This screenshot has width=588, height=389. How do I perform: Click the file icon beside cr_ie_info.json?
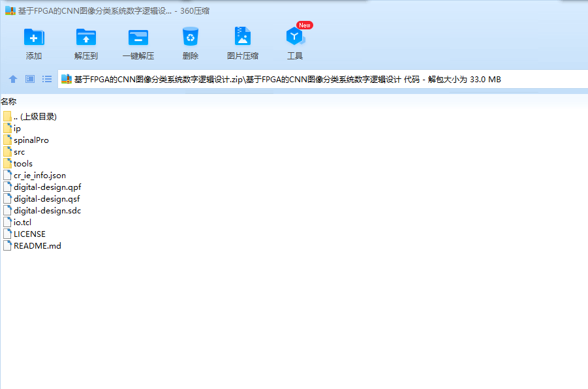pos(7,175)
